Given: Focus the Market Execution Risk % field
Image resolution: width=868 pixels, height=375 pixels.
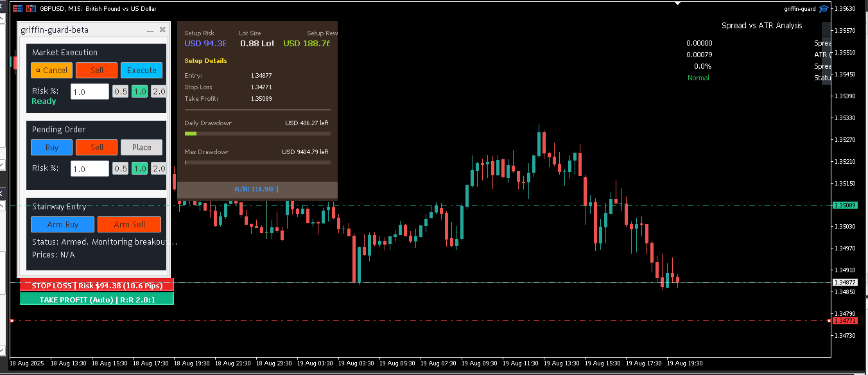Looking at the screenshot, I should click(90, 92).
